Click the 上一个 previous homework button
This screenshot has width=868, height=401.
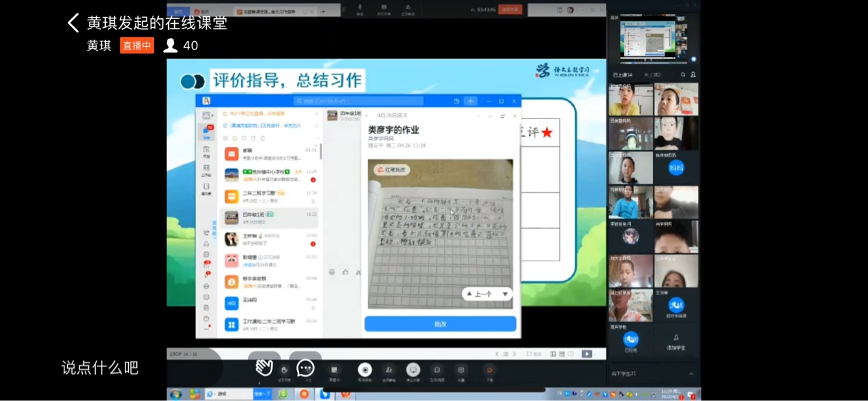(x=479, y=294)
